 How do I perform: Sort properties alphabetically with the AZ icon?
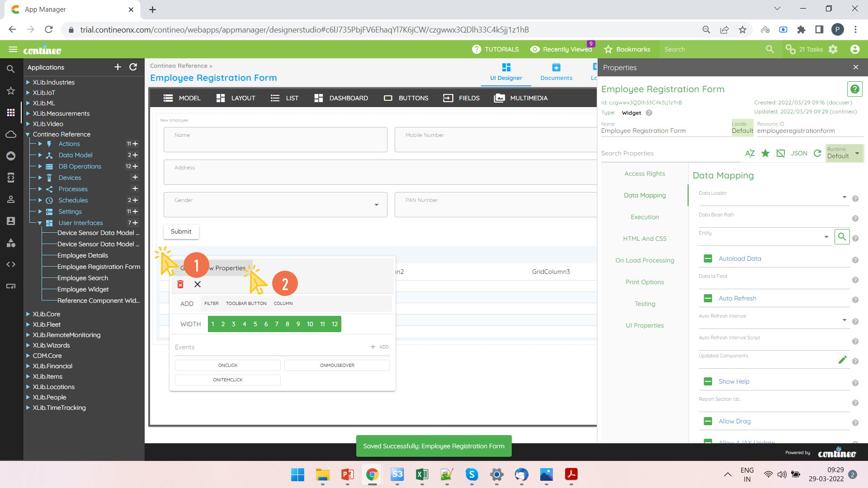coord(750,153)
